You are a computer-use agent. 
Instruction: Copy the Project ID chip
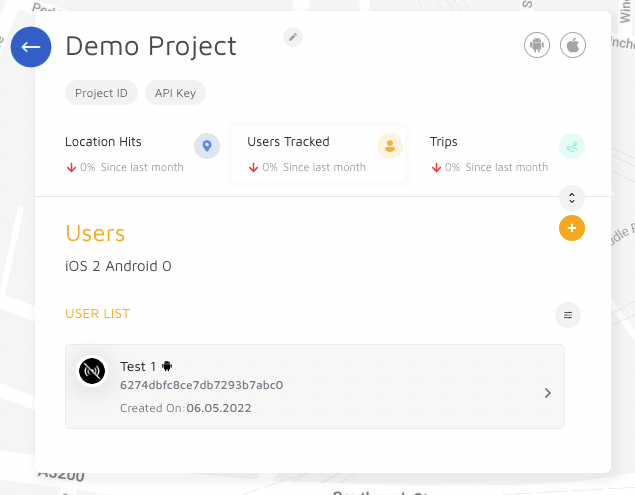coord(102,93)
